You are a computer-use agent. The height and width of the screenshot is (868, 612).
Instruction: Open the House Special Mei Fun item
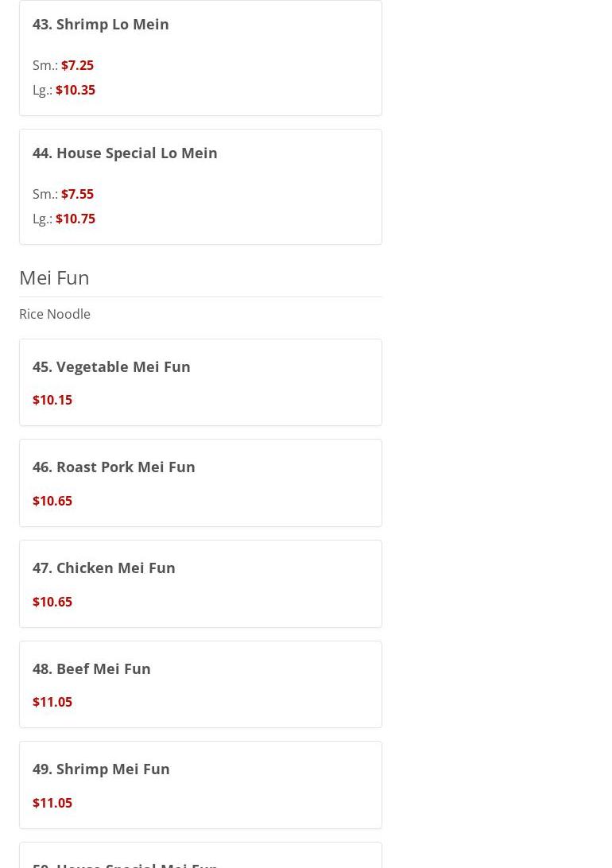(125, 863)
